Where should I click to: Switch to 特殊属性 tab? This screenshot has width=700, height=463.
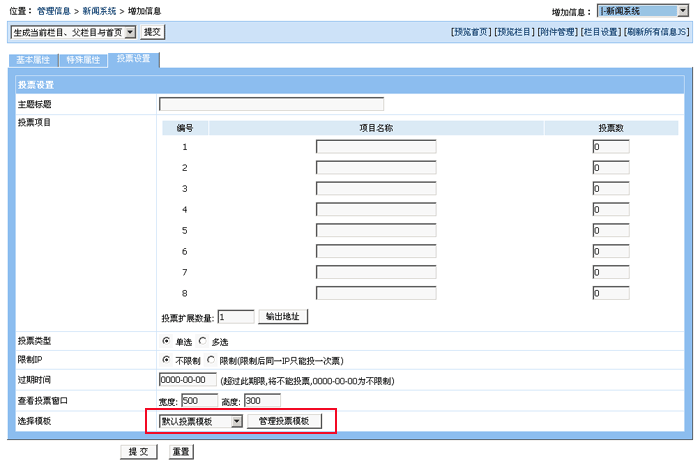click(83, 60)
